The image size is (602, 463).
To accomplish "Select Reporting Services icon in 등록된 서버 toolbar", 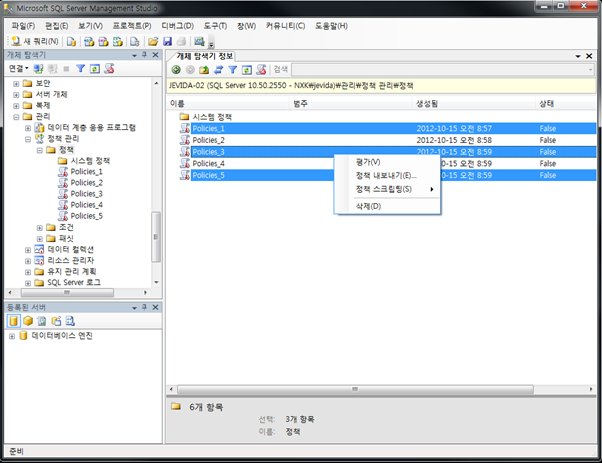I will point(42,321).
